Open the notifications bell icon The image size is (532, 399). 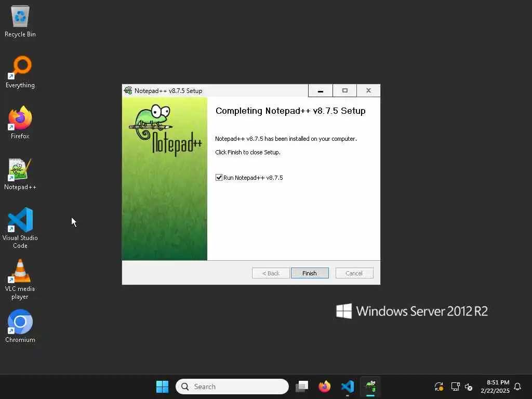(x=517, y=387)
